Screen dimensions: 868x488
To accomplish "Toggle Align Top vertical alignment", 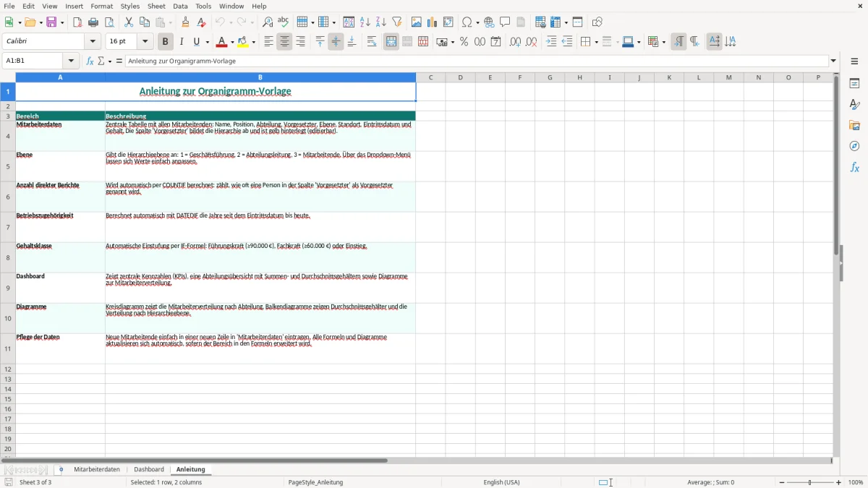I will point(320,42).
